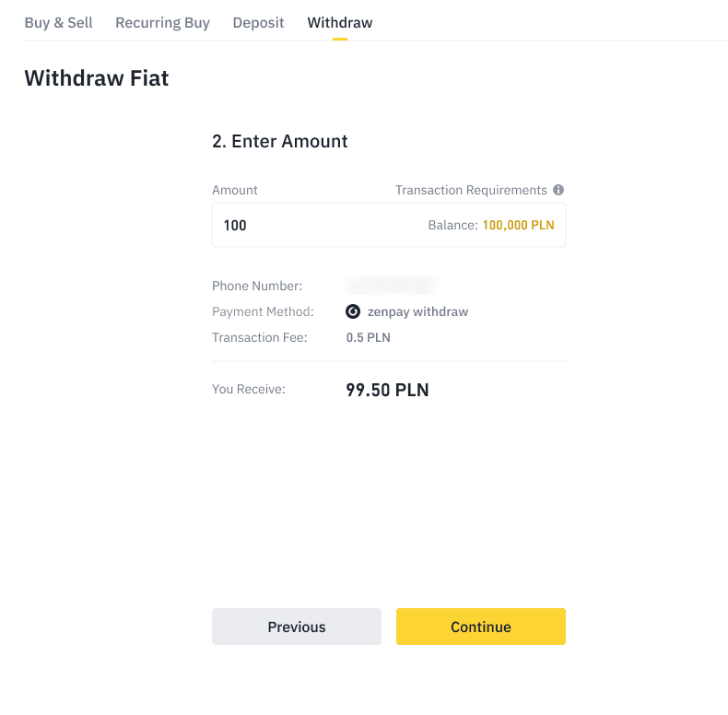Screen dimensions: 728x715
Task: Click the blurred phone number value
Action: pyautogui.click(x=389, y=286)
